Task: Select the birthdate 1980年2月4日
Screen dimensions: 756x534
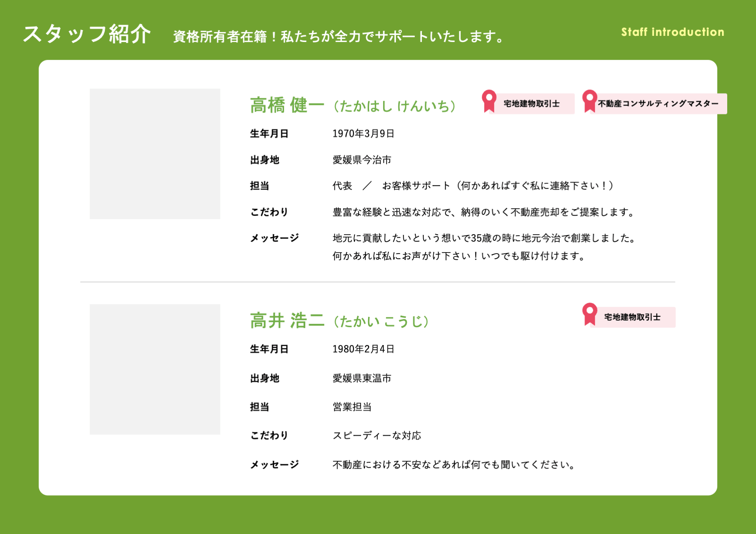Action: (363, 349)
